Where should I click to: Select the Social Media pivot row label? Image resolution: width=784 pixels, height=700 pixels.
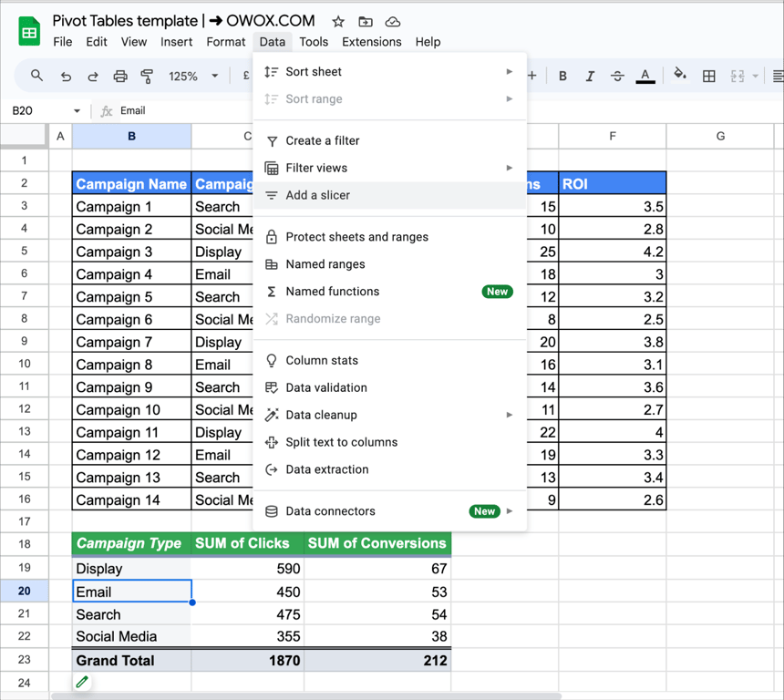[131, 636]
